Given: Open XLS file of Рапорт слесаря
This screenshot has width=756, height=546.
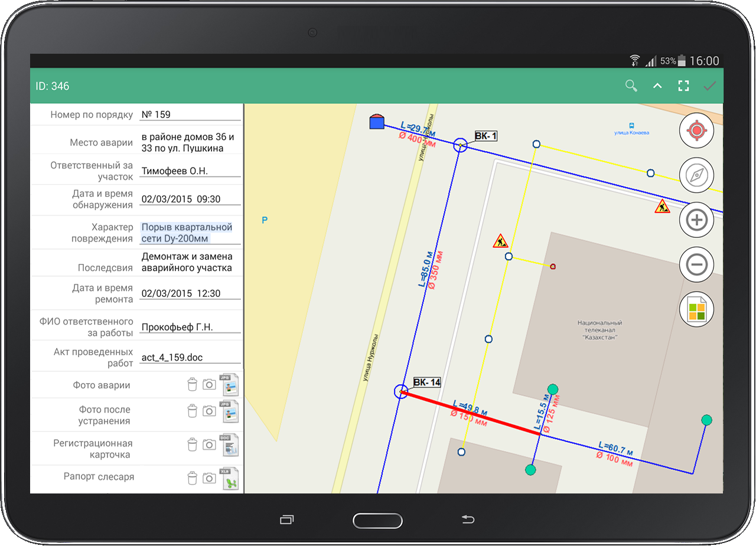Looking at the screenshot, I should pos(229,479).
